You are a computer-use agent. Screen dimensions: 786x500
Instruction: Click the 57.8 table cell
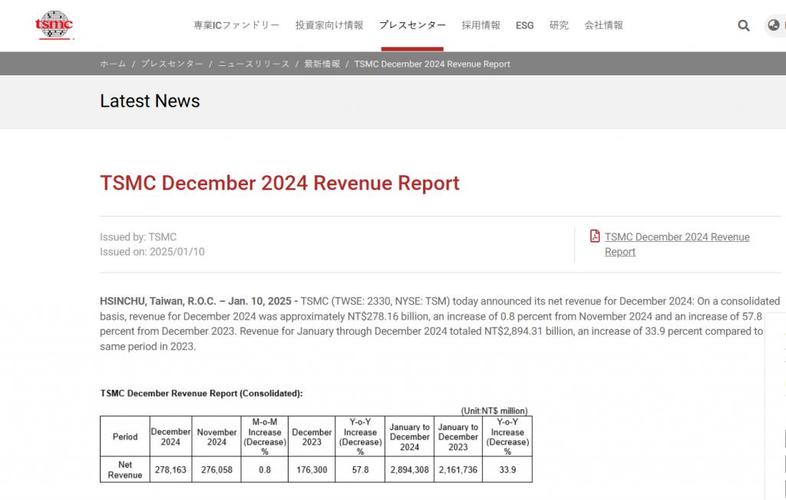pos(360,470)
